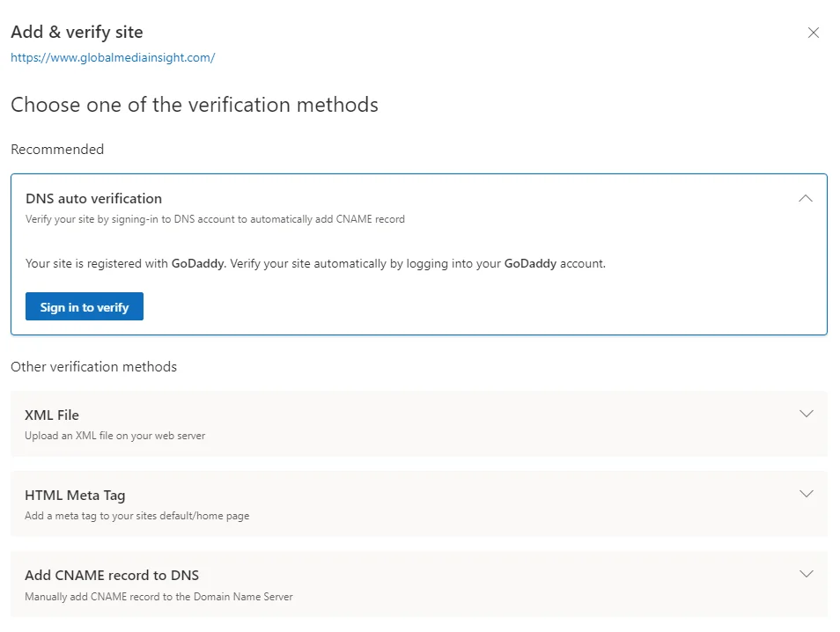Click the Sign in to verify button

point(85,307)
